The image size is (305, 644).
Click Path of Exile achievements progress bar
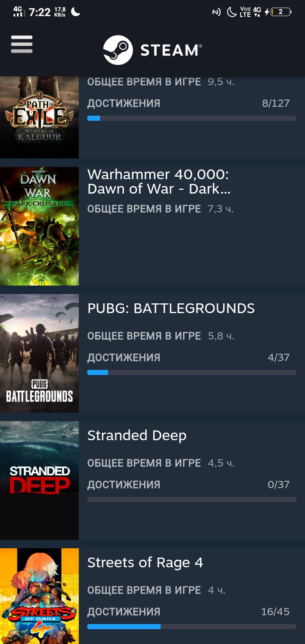point(192,118)
